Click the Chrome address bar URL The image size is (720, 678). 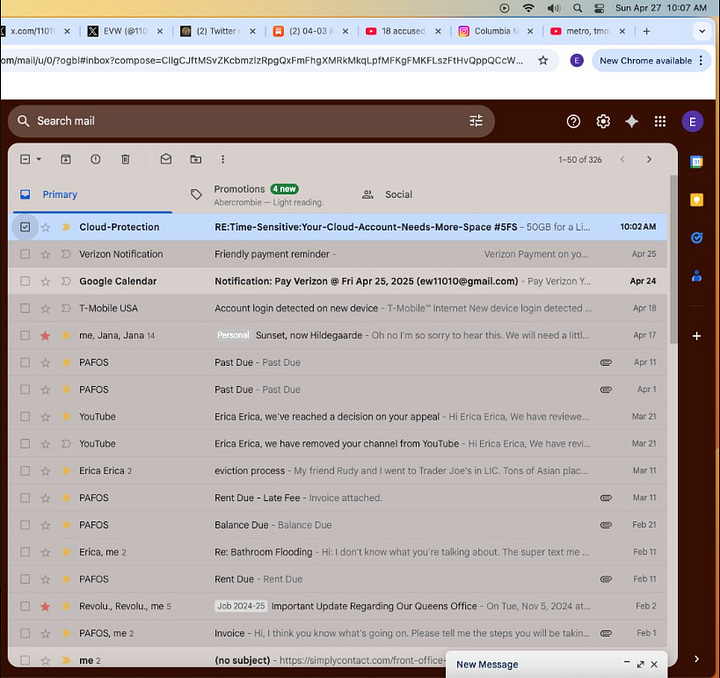click(x=262, y=61)
